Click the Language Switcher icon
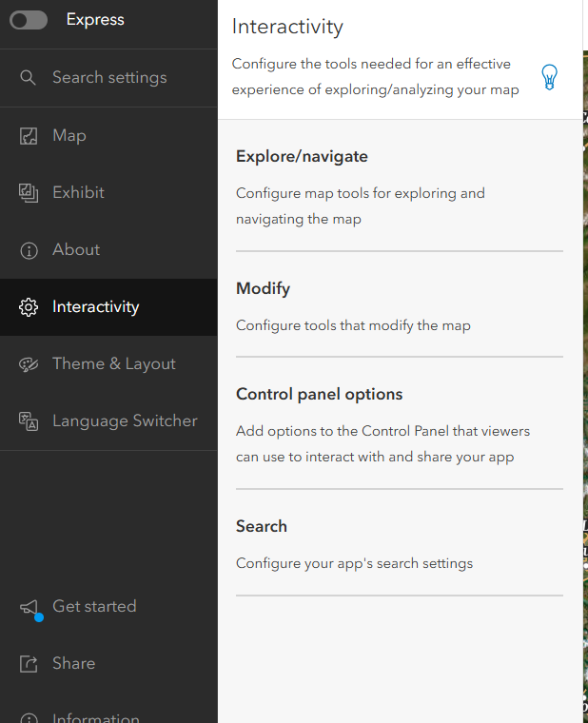This screenshot has height=723, width=588. (29, 421)
